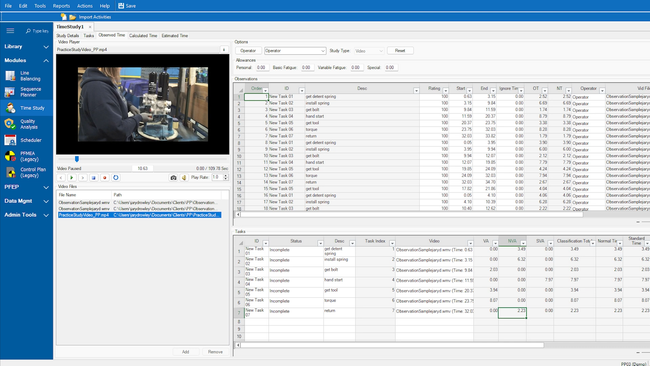Step video forward one frame
Screen dimensions: 650x366
point(82,177)
